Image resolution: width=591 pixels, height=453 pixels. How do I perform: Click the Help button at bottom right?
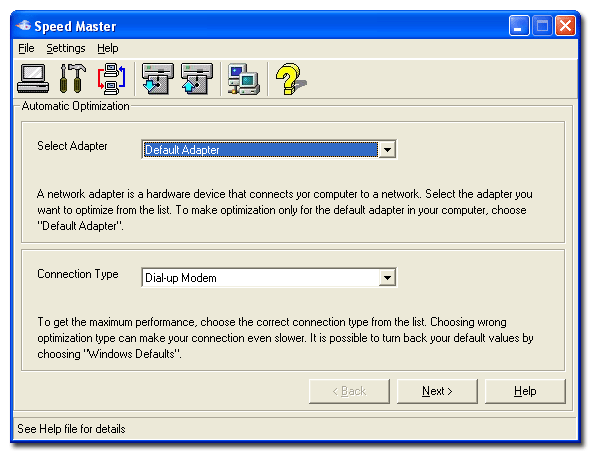coord(525,391)
